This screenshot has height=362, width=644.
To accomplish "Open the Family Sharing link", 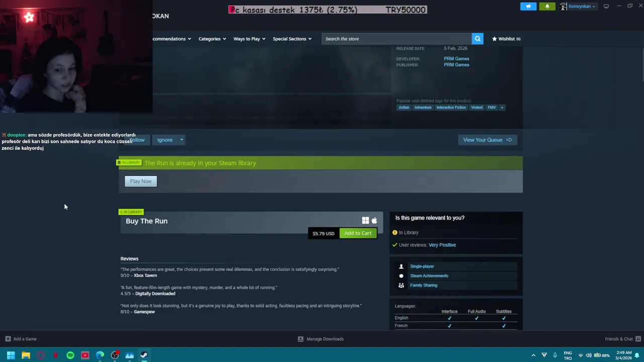I will click(x=424, y=285).
